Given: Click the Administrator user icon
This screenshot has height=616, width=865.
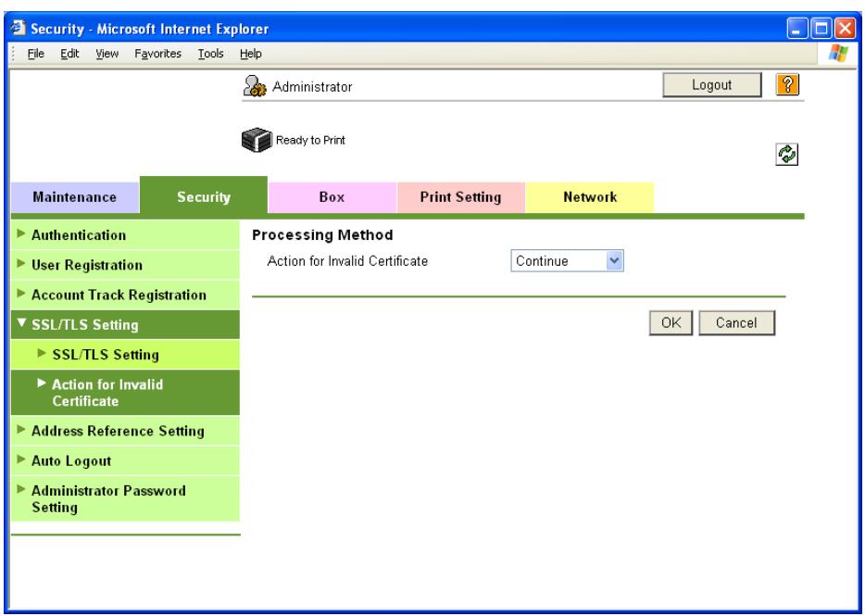Looking at the screenshot, I should pos(255,86).
